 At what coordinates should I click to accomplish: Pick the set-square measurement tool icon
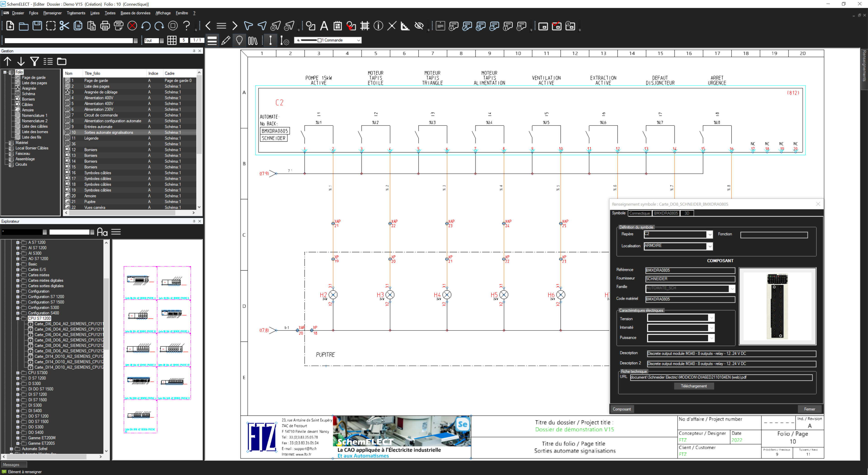tap(405, 26)
